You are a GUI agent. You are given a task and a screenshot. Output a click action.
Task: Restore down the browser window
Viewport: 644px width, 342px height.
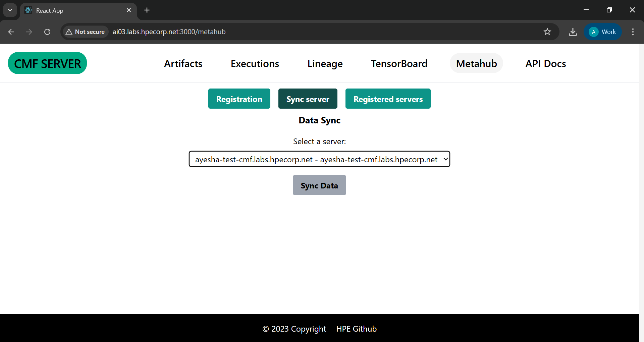[x=609, y=10]
